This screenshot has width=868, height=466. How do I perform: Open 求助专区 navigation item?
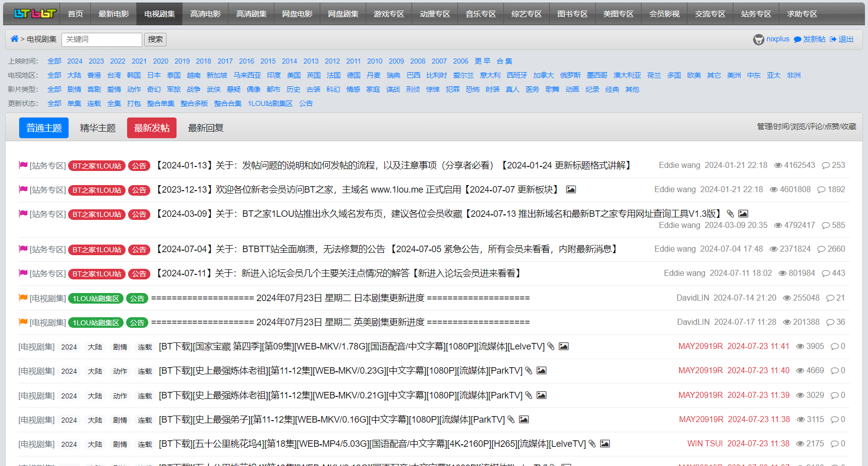pyautogui.click(x=802, y=14)
